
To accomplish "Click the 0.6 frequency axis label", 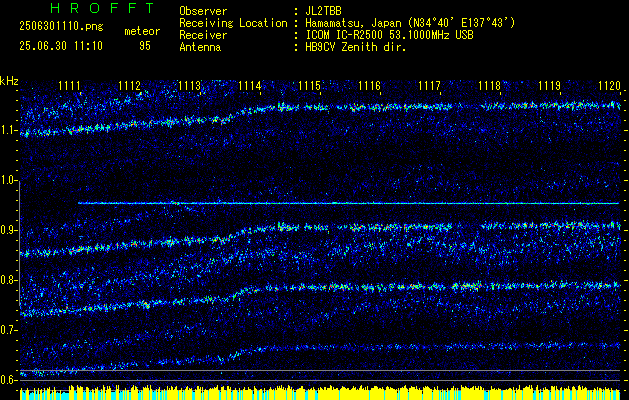I will point(9,380).
